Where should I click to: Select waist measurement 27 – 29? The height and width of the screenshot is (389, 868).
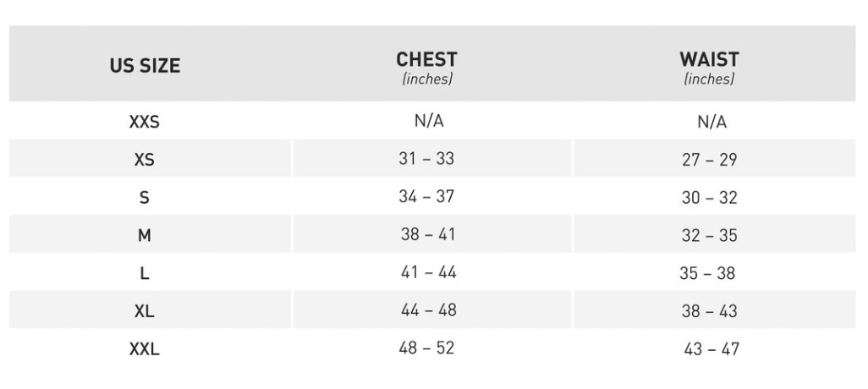click(710, 160)
